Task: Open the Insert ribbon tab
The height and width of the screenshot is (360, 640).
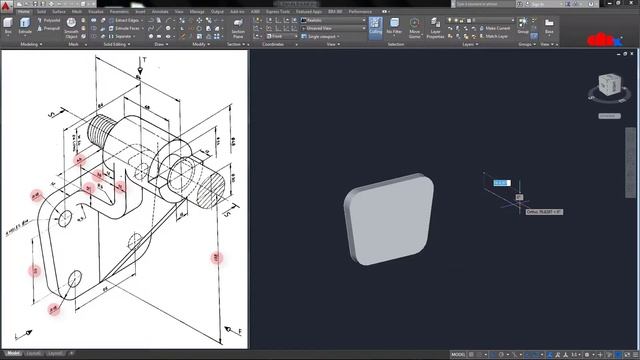Action: (140, 11)
